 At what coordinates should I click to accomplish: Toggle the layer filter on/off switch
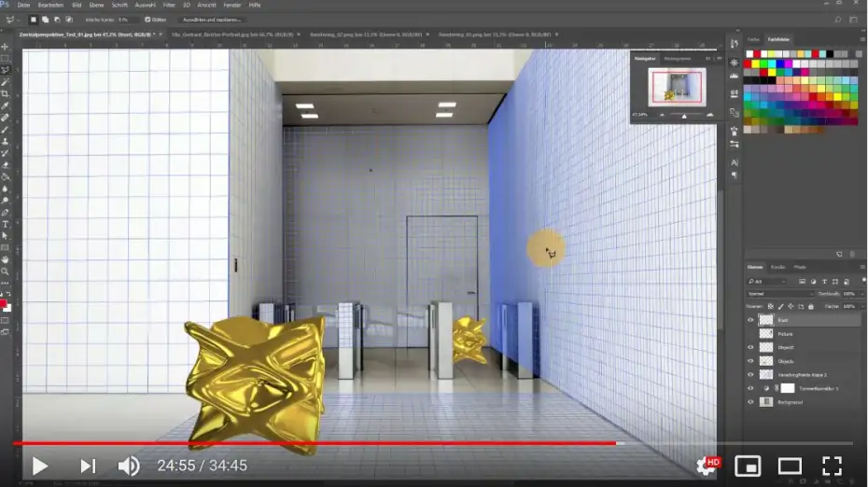pyautogui.click(x=863, y=281)
